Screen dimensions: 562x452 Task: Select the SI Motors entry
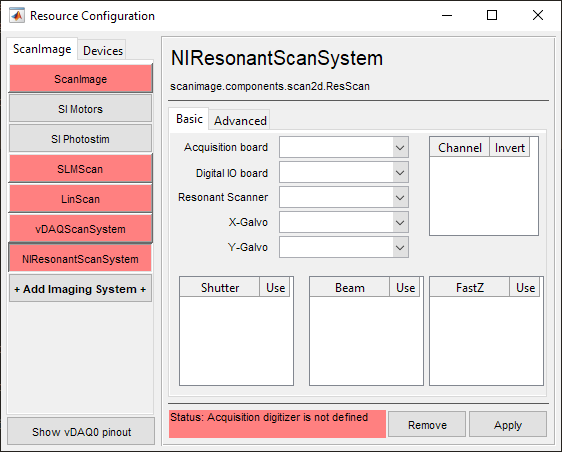coord(81,109)
